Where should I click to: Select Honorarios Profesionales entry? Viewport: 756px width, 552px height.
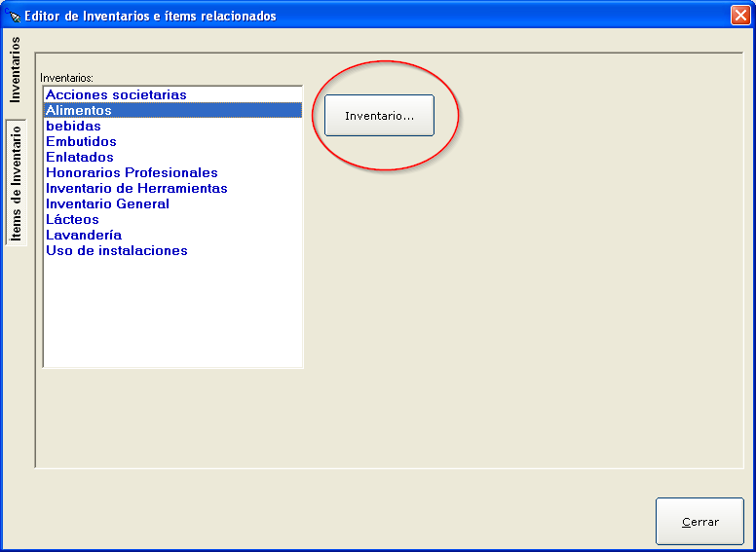click(x=172, y=172)
